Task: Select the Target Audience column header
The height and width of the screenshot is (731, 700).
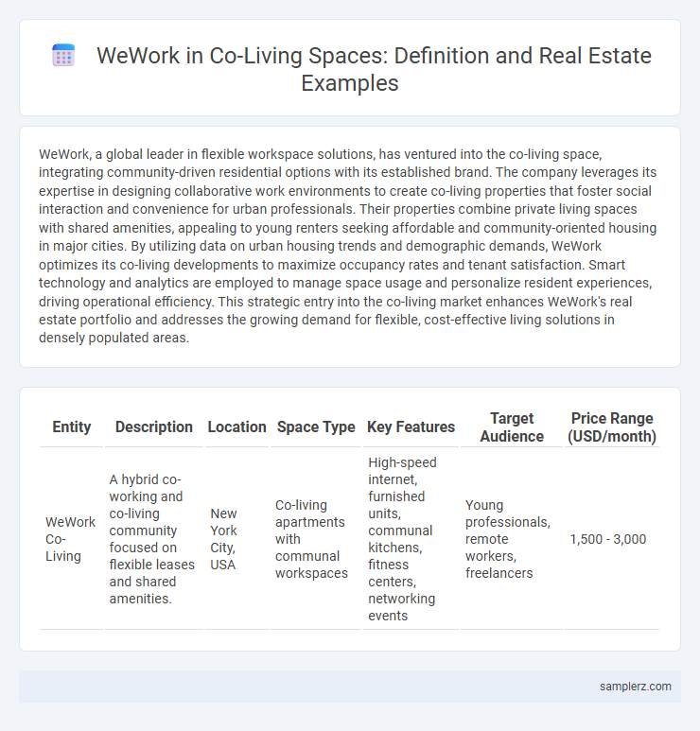Action: tap(512, 427)
